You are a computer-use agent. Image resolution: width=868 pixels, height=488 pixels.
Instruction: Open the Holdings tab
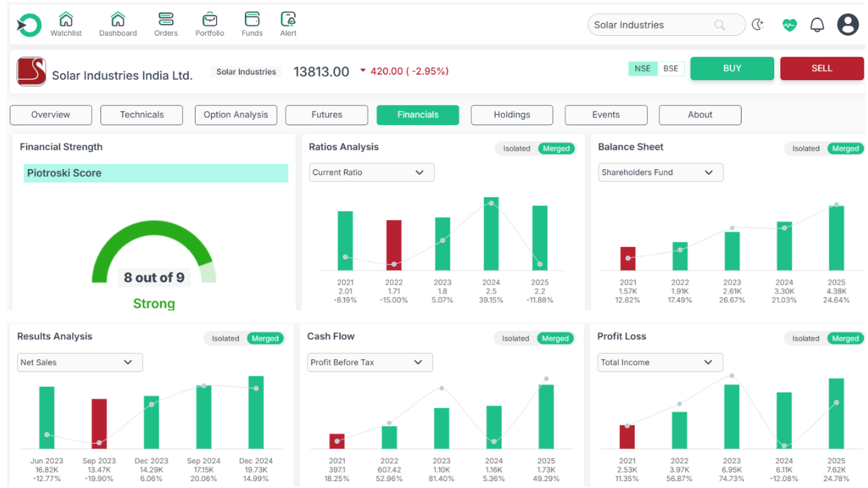[511, 115]
